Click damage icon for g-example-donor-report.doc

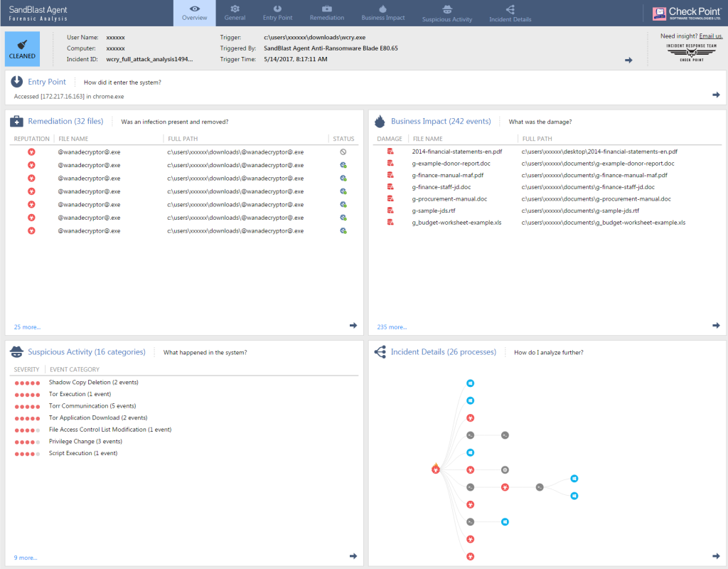click(390, 163)
